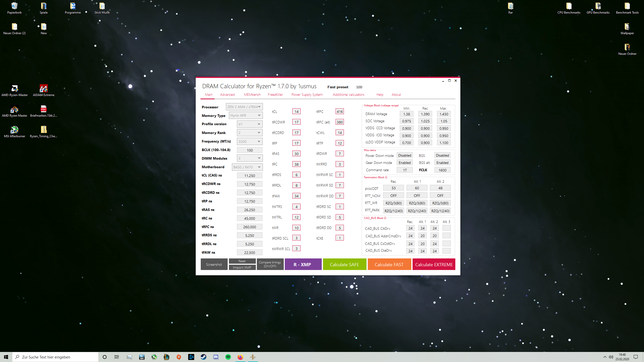Open Battle.net from the taskbar
Screen dimensions: 644x362
point(191,357)
